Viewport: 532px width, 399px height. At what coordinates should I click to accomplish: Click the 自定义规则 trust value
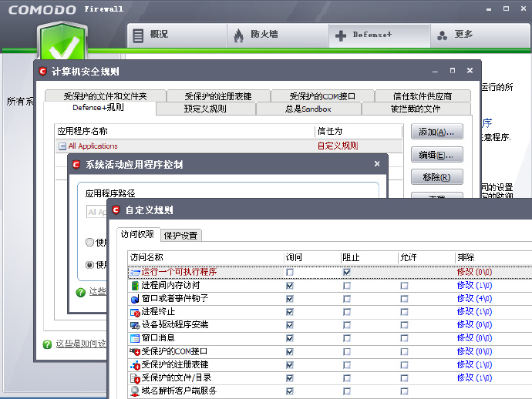pos(338,146)
